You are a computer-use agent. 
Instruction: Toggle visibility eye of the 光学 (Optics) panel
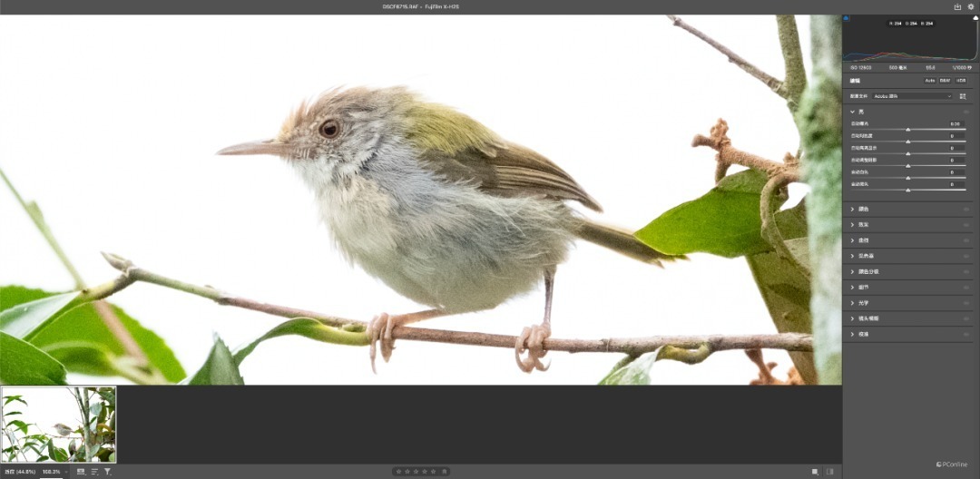966,303
